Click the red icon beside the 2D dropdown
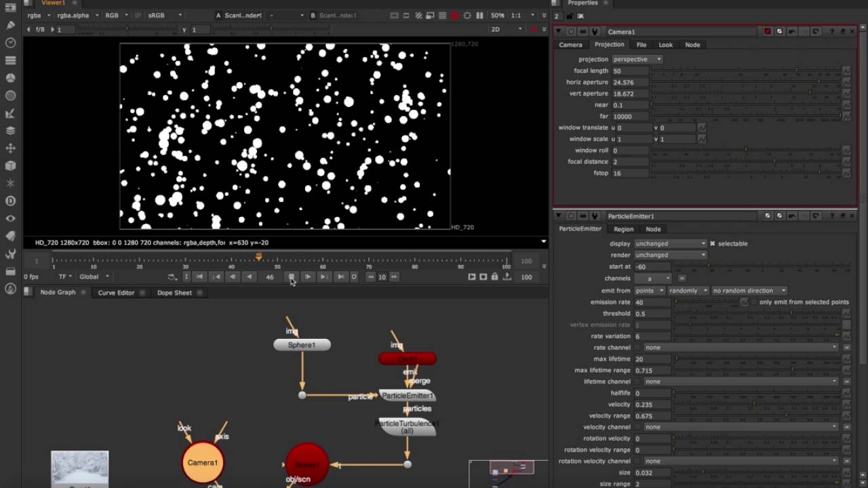Image resolution: width=868 pixels, height=488 pixels. (x=534, y=29)
